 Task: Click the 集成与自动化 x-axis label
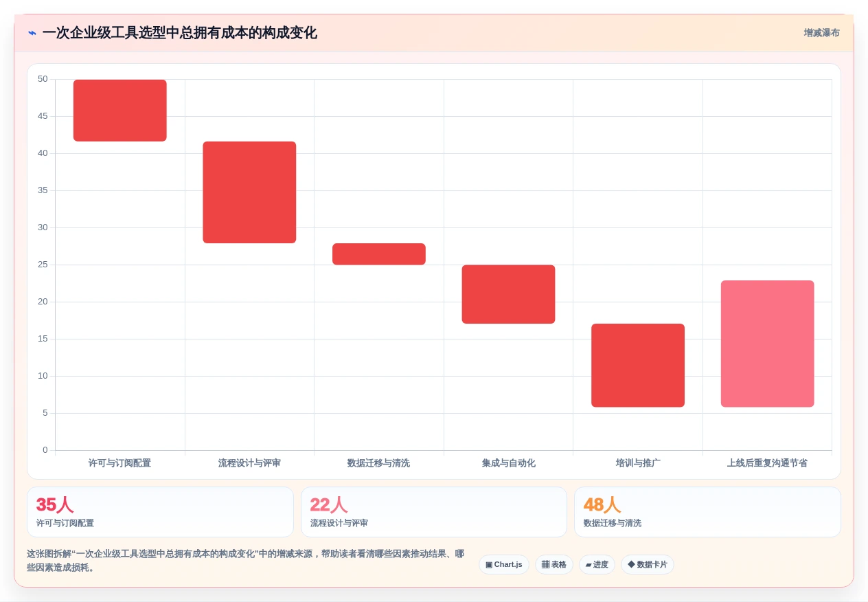pos(508,463)
